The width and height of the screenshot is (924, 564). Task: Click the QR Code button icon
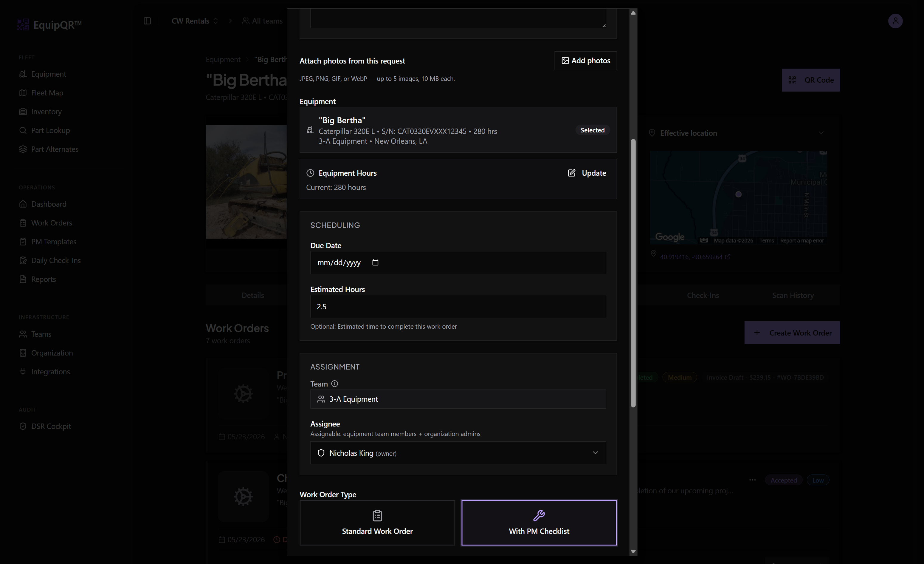[792, 80]
